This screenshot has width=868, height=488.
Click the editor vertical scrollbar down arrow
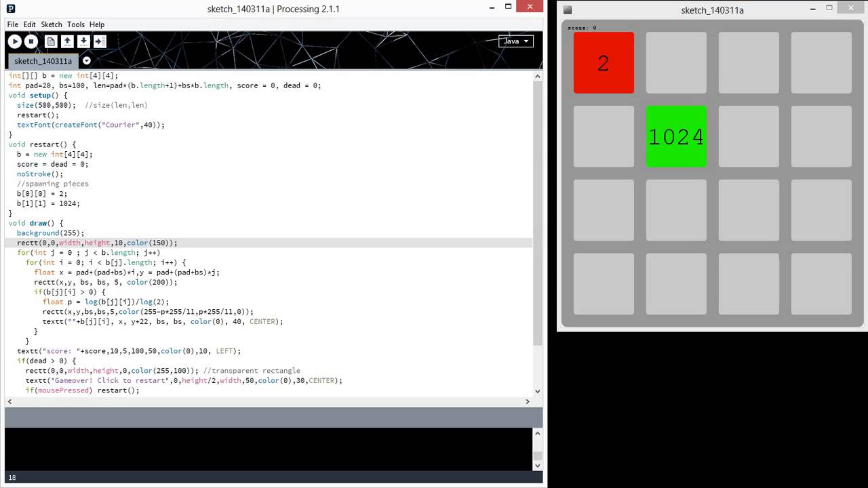click(538, 391)
